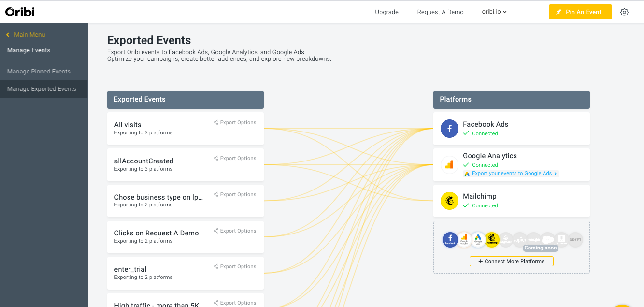Click the Mailchimp logo in Platforms list
The width and height of the screenshot is (644, 307).
449,201
